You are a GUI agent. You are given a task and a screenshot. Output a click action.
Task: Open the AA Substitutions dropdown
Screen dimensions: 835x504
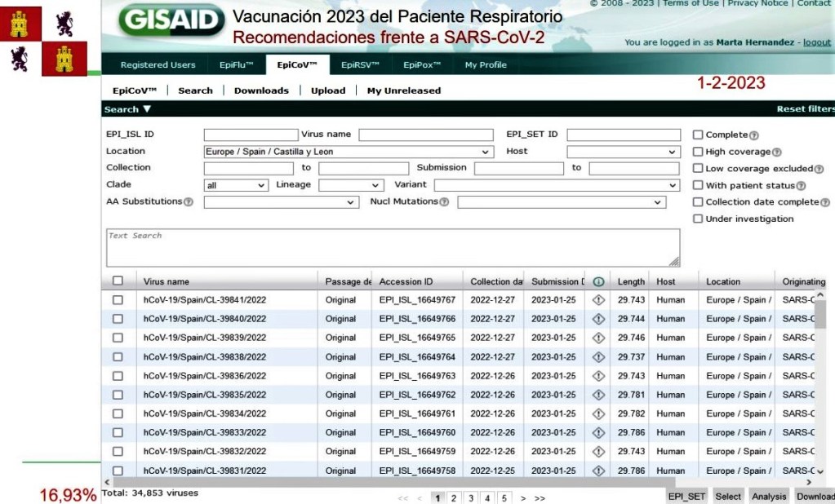[x=281, y=202]
